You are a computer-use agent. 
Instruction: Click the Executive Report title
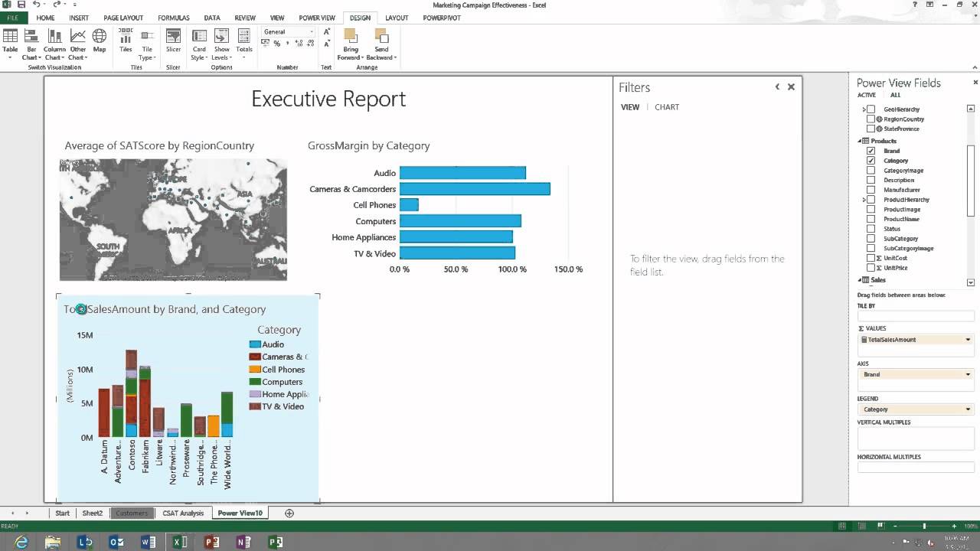(x=328, y=99)
